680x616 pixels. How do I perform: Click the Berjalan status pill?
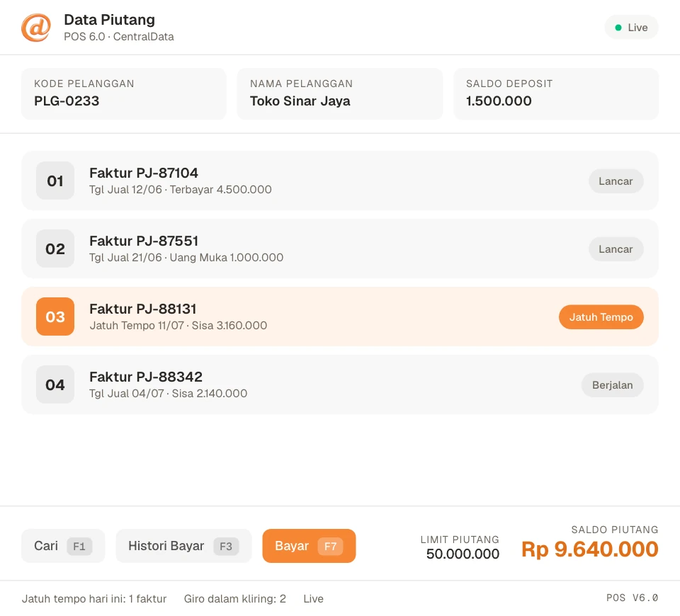coord(612,385)
